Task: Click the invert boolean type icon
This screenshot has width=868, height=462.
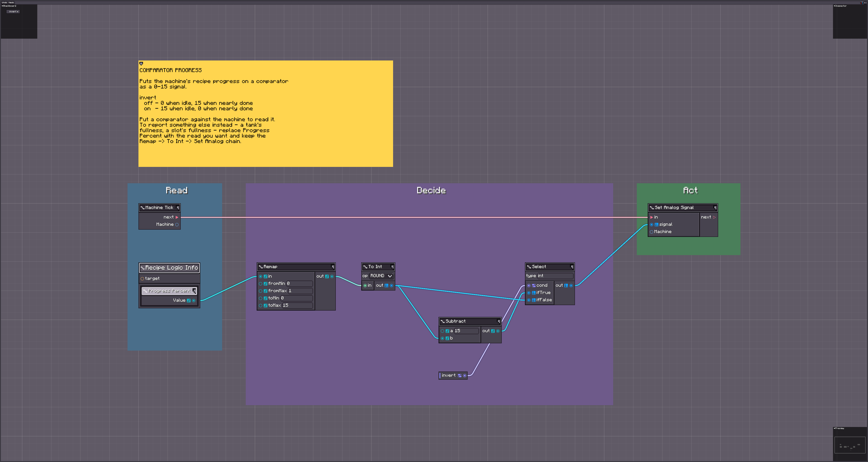Action: click(x=460, y=376)
